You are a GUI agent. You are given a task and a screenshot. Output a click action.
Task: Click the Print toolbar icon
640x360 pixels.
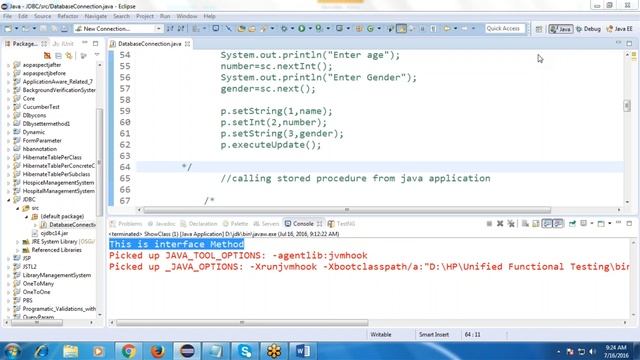point(64,29)
